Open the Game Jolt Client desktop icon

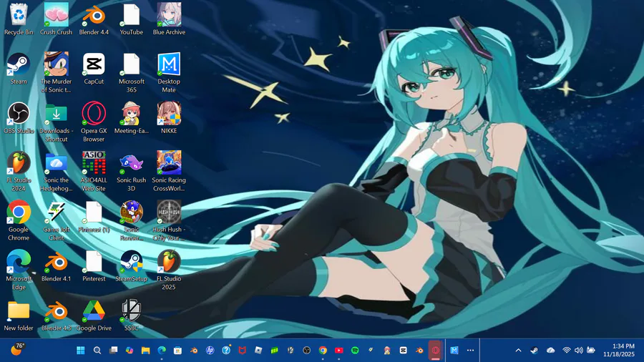57,221
